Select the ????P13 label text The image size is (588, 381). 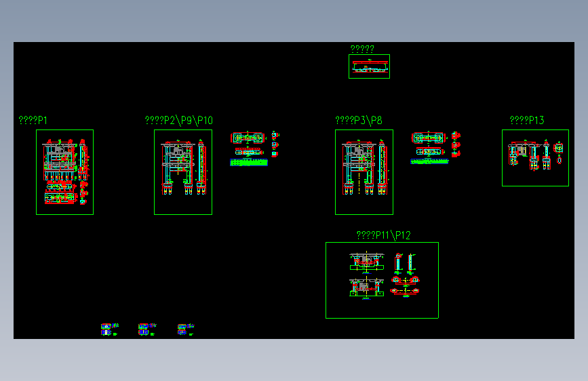click(527, 120)
